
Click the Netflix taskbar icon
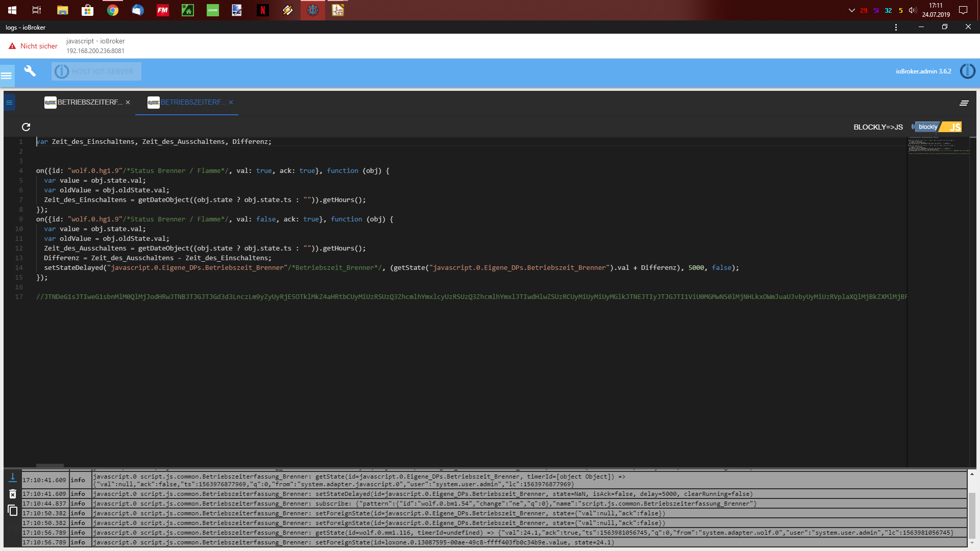263,10
